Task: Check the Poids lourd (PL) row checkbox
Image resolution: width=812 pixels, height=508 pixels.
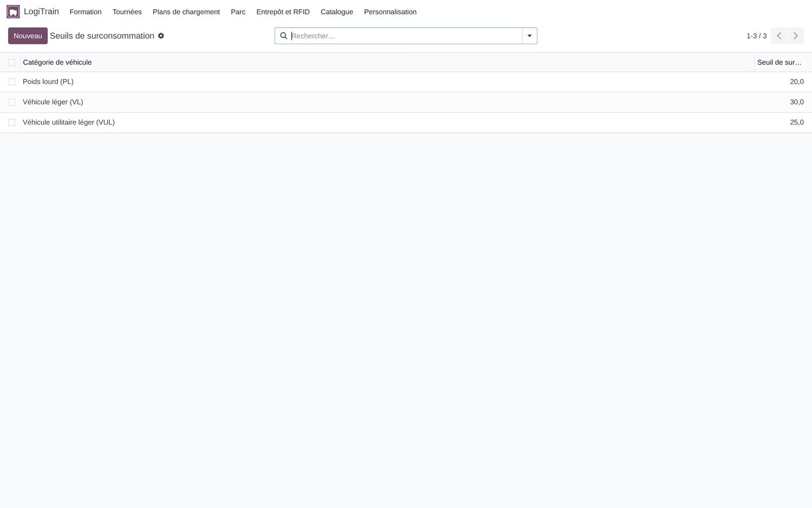Action: pyautogui.click(x=11, y=82)
